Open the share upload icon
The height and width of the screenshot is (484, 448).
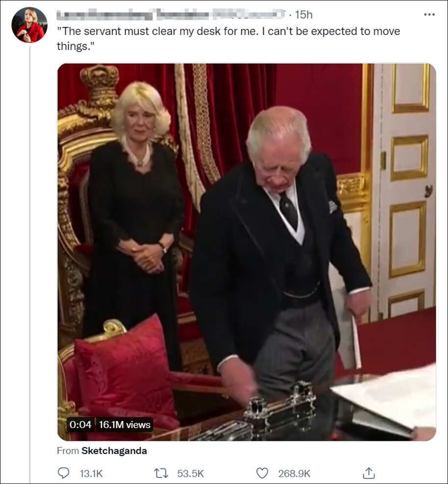pos(369,473)
